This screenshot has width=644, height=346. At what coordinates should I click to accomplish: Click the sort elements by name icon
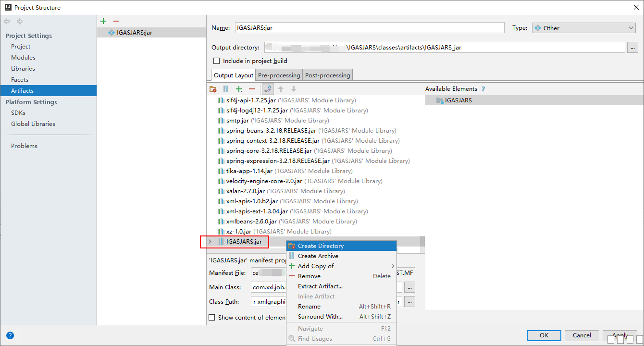click(268, 89)
